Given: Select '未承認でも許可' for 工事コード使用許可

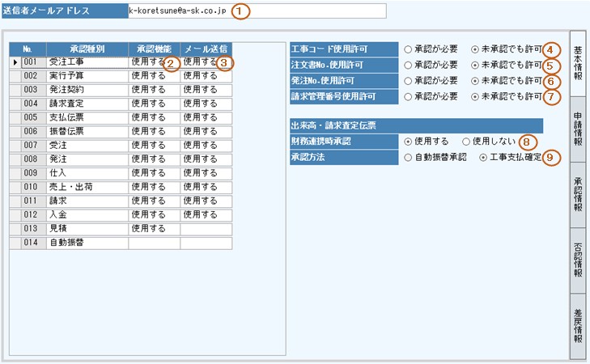Looking at the screenshot, I should coord(475,49).
